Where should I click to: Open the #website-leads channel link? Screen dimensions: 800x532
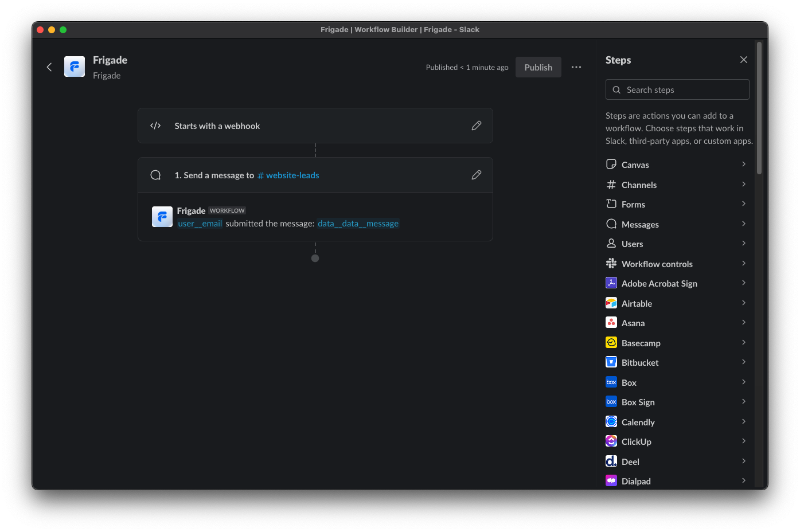pos(288,175)
